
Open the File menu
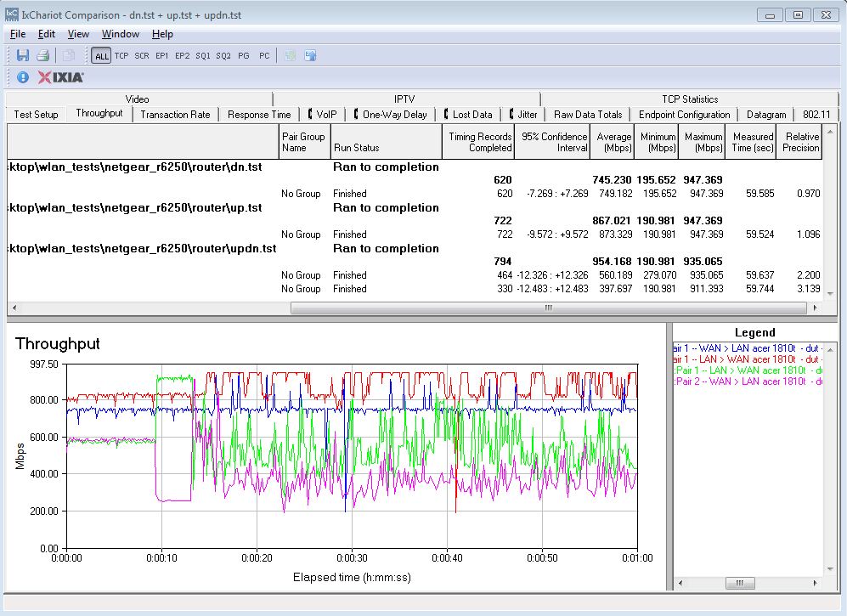point(18,34)
